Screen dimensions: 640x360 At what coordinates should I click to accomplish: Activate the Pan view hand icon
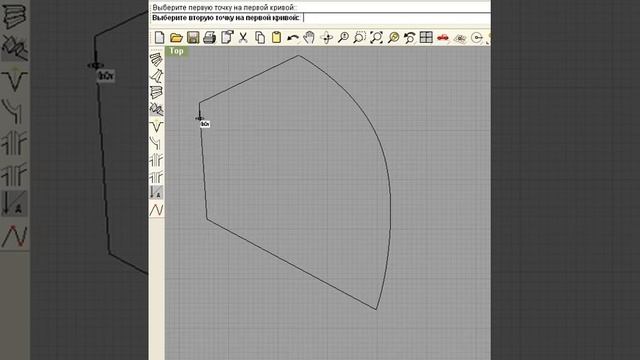coord(309,38)
